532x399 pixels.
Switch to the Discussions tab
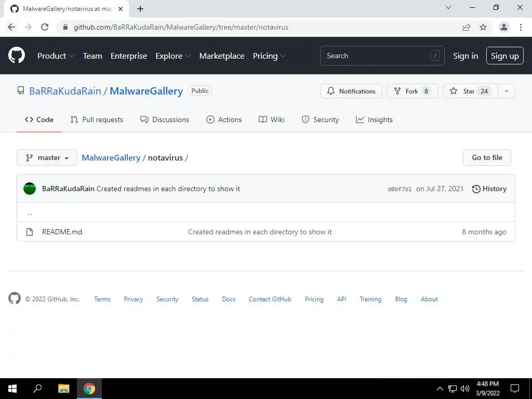click(165, 119)
